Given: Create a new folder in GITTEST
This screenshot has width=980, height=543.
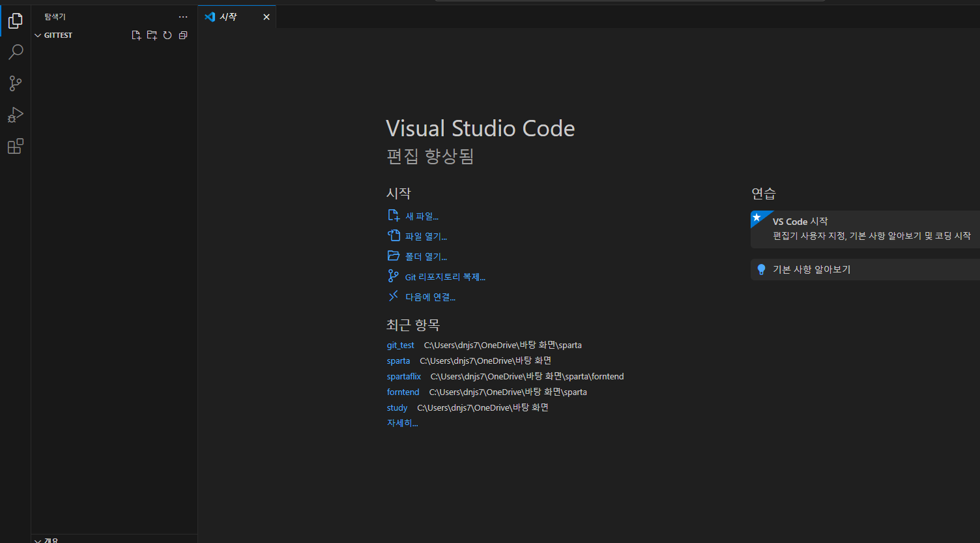Looking at the screenshot, I should (x=152, y=35).
